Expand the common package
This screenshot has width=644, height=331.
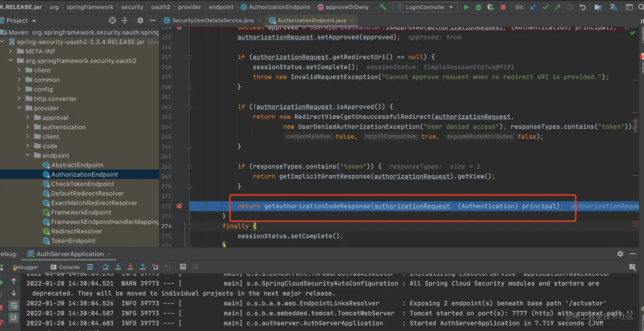click(19, 80)
